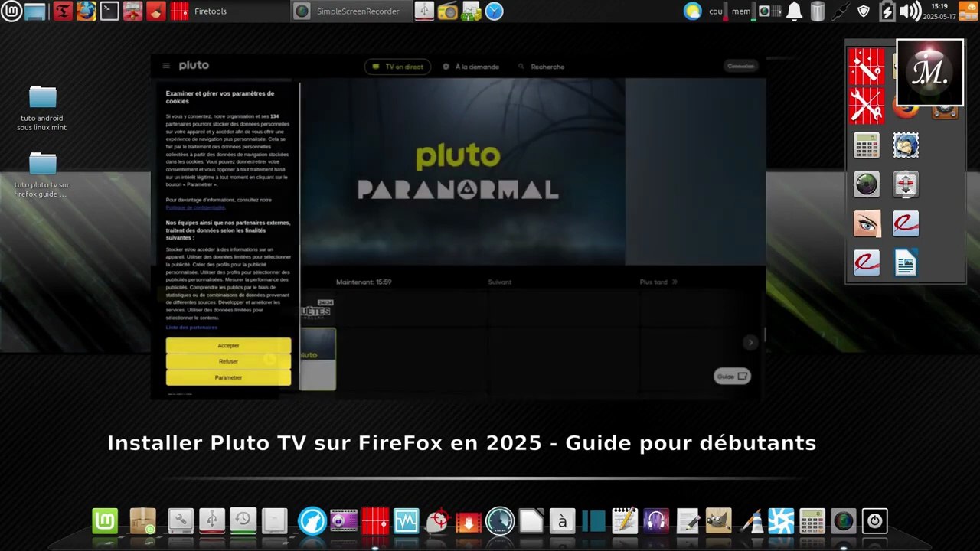Click the 'Suivant' schedule label
Screen dimensions: 980x551
coord(500,282)
